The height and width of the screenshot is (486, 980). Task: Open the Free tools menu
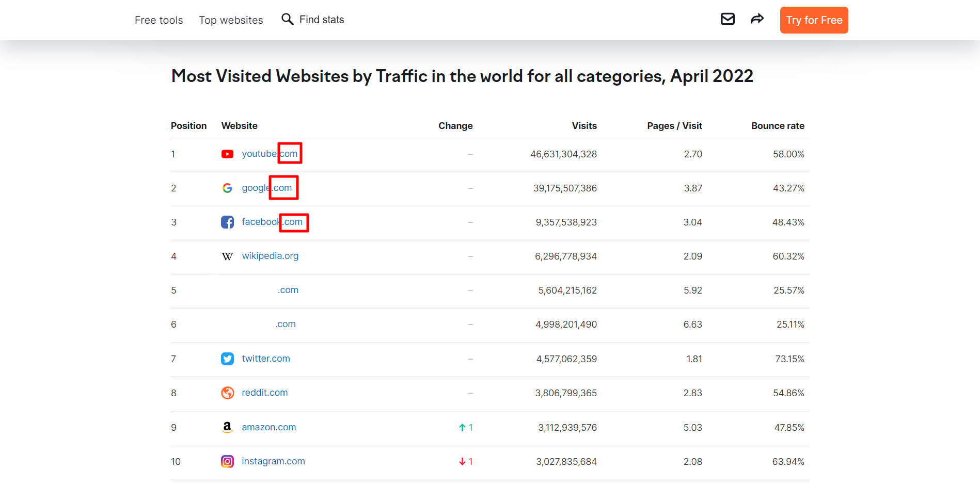tap(159, 20)
